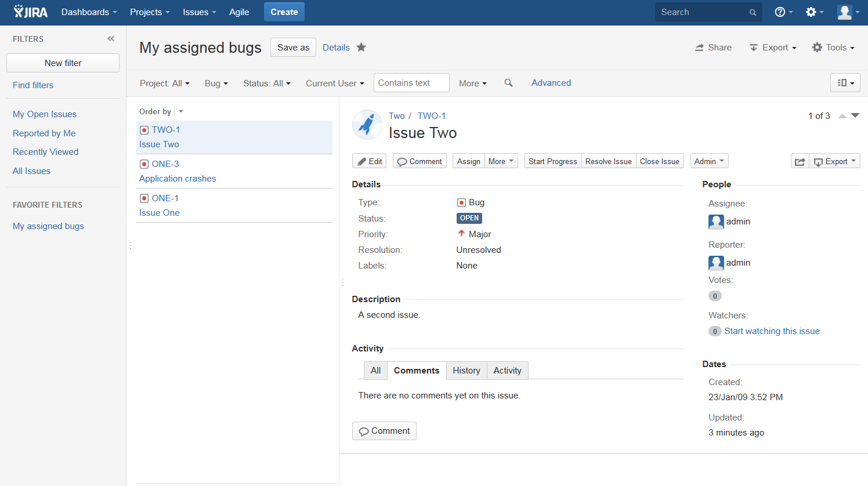Open the Advanced search link
This screenshot has width=868, height=486.
tap(550, 83)
